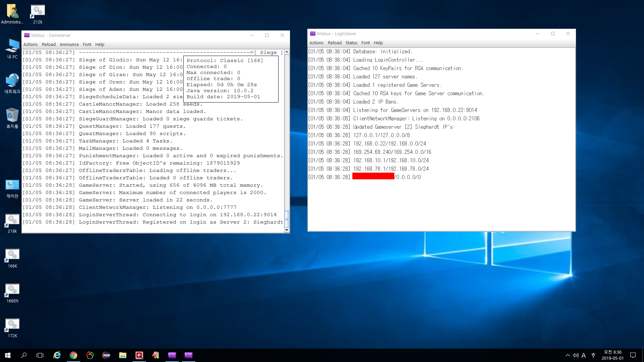Image resolution: width=644 pixels, height=362 pixels.
Task: Open the 휴지통 recycle bin icon
Action: pyautogui.click(x=12, y=118)
